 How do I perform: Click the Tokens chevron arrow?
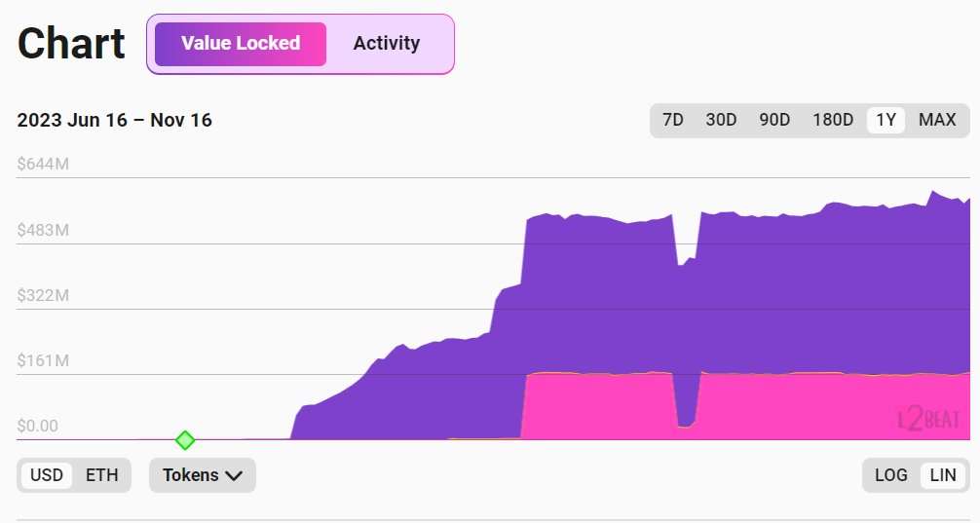pyautogui.click(x=234, y=475)
